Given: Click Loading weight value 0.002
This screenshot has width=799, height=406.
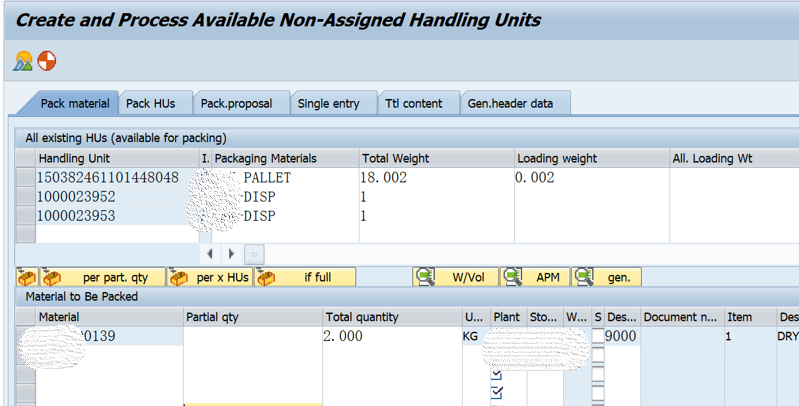Looking at the screenshot, I should (x=592, y=177).
